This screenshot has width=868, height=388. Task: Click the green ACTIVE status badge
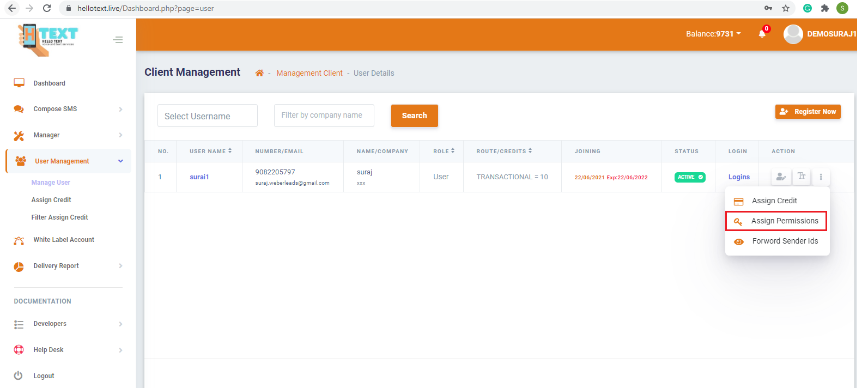click(x=690, y=177)
